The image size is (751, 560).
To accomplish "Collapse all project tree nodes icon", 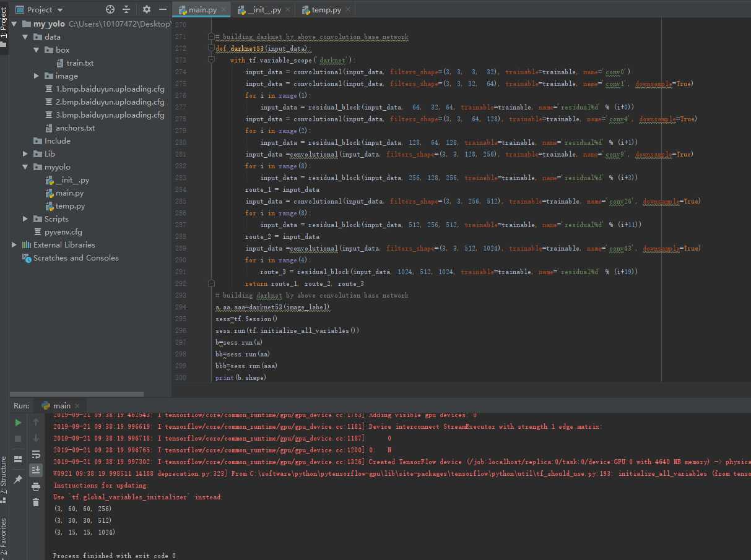I will click(x=127, y=9).
